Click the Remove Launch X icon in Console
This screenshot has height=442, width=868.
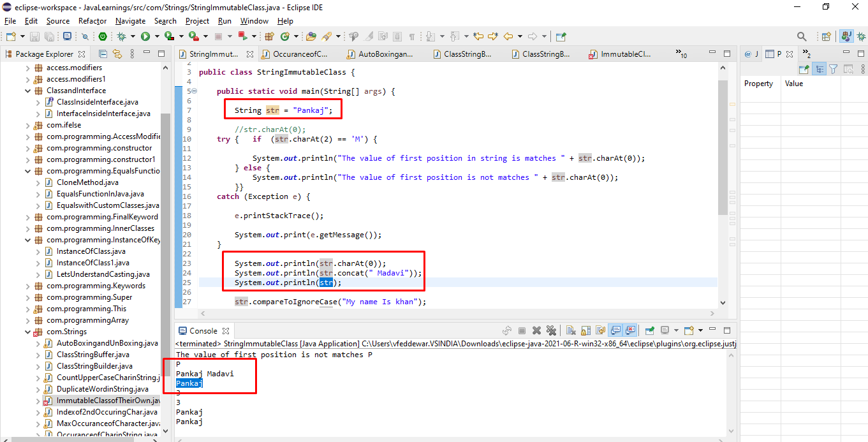536,330
